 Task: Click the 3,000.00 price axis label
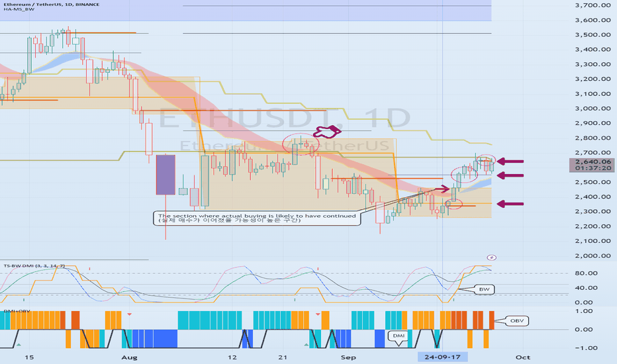point(593,109)
